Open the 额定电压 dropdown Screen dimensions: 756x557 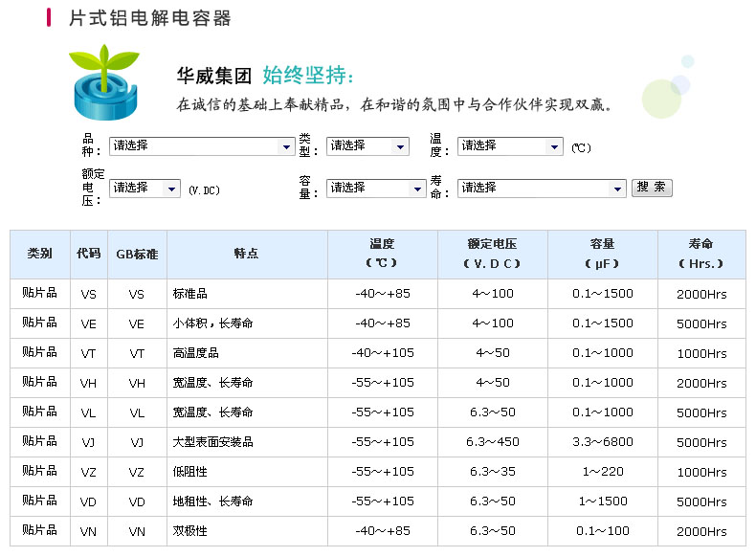click(x=145, y=189)
